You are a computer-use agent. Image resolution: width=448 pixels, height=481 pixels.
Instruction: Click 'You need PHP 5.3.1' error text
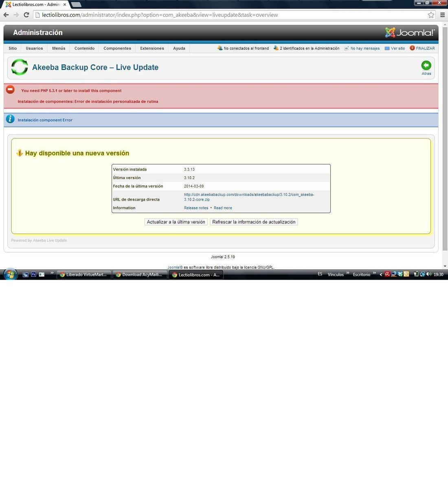(71, 90)
